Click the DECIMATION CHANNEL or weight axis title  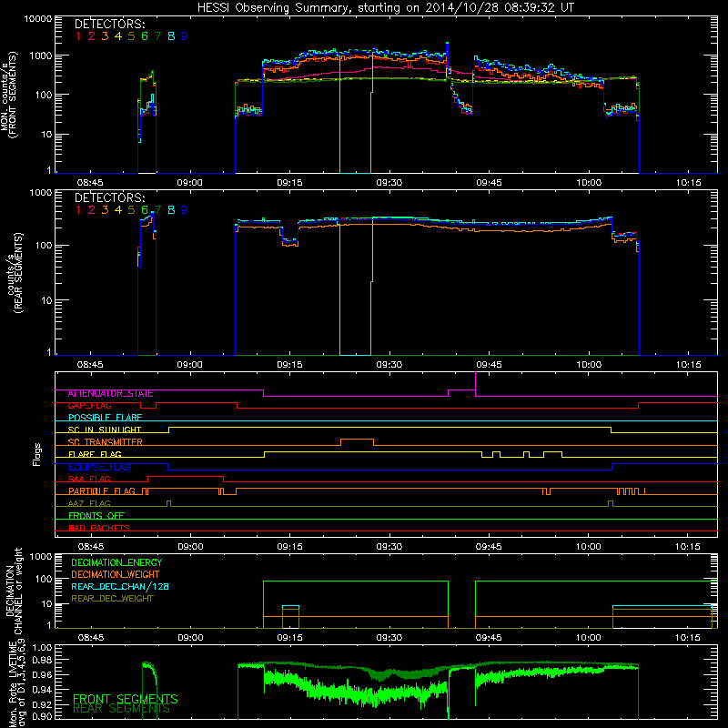click(14, 591)
